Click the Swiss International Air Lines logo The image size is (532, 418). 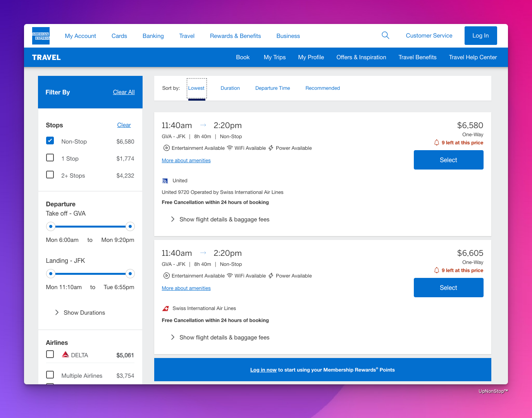[165, 308]
